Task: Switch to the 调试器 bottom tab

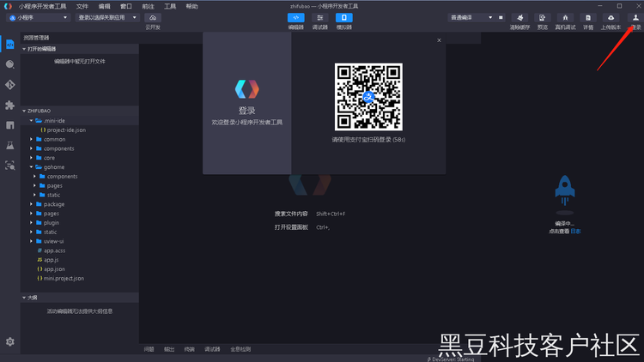Action: pyautogui.click(x=212, y=349)
